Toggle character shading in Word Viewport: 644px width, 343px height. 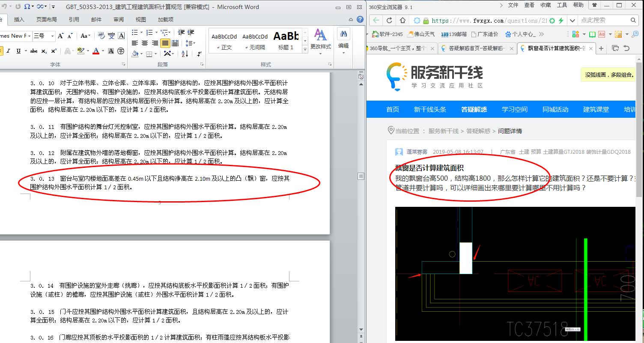click(111, 51)
